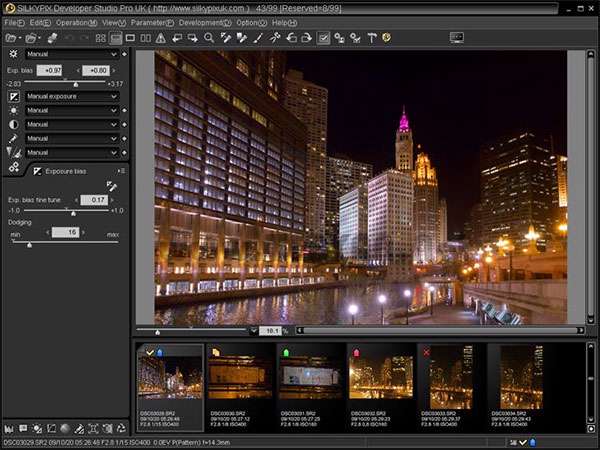The image size is (600, 450).
Task: Increase exposure bias with right arrow
Action: (114, 70)
